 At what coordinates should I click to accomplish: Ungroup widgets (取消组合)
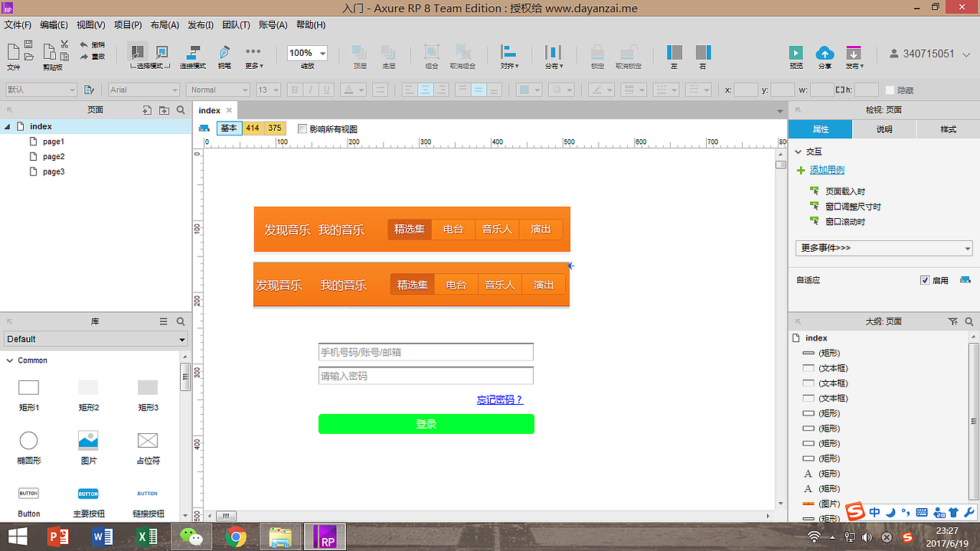pyautogui.click(x=462, y=57)
